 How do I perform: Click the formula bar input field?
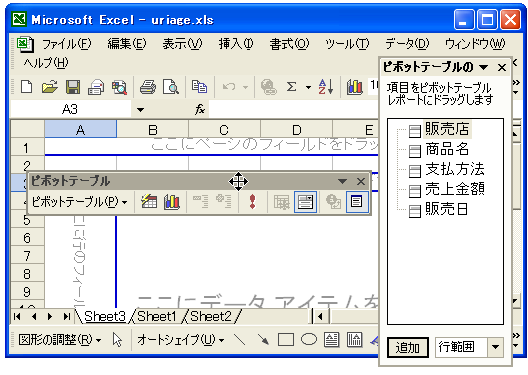(293, 109)
